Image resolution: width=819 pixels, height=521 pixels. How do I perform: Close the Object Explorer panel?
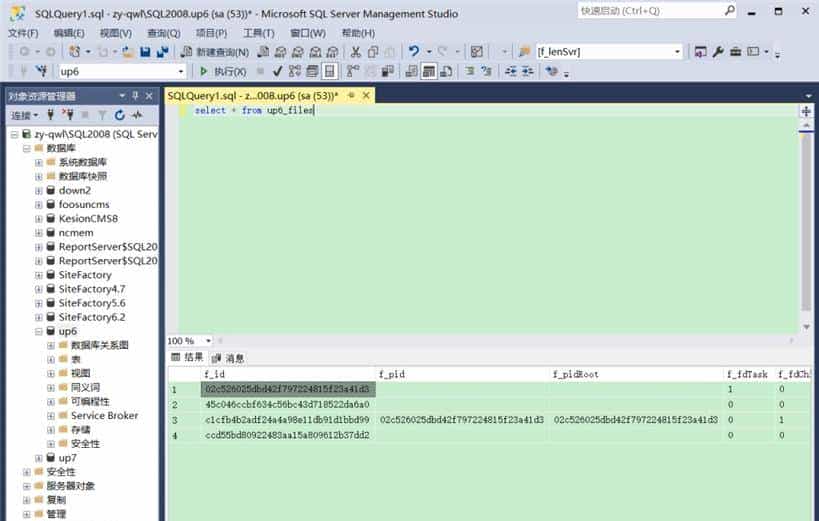[149, 96]
